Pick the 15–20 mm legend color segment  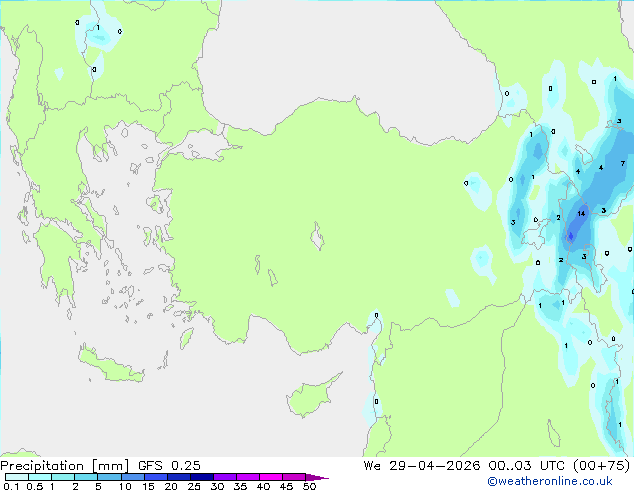(x=155, y=477)
